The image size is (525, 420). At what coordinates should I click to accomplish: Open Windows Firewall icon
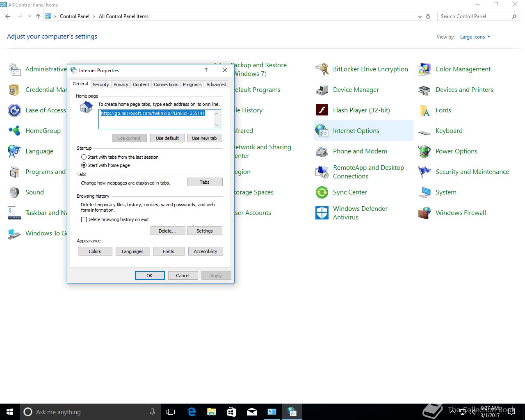point(425,213)
